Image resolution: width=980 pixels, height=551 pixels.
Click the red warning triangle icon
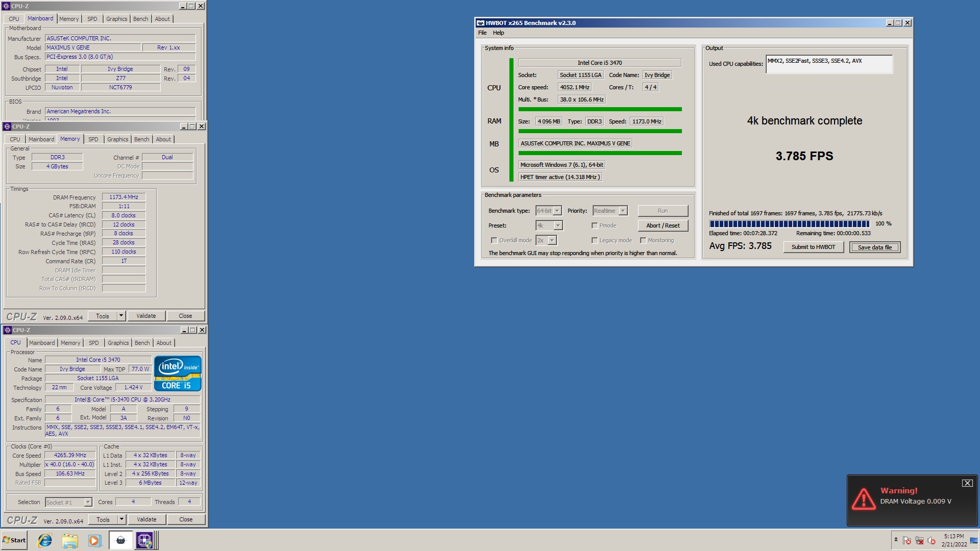[864, 499]
